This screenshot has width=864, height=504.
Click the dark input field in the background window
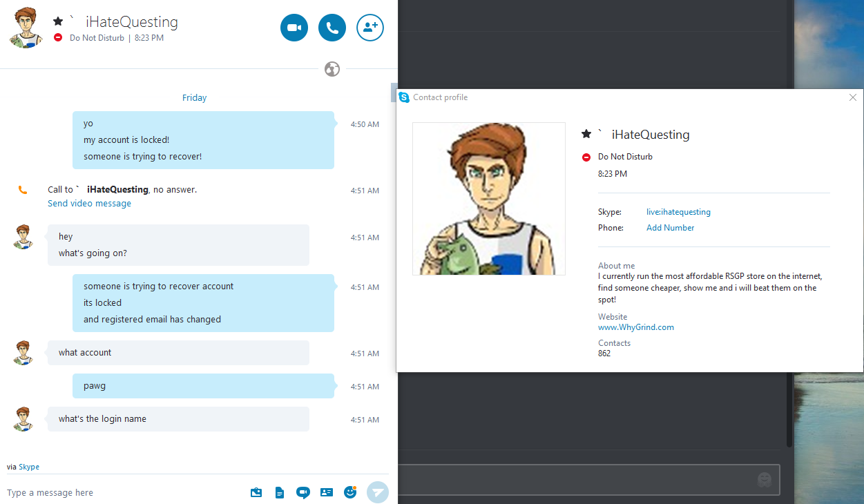point(588,480)
